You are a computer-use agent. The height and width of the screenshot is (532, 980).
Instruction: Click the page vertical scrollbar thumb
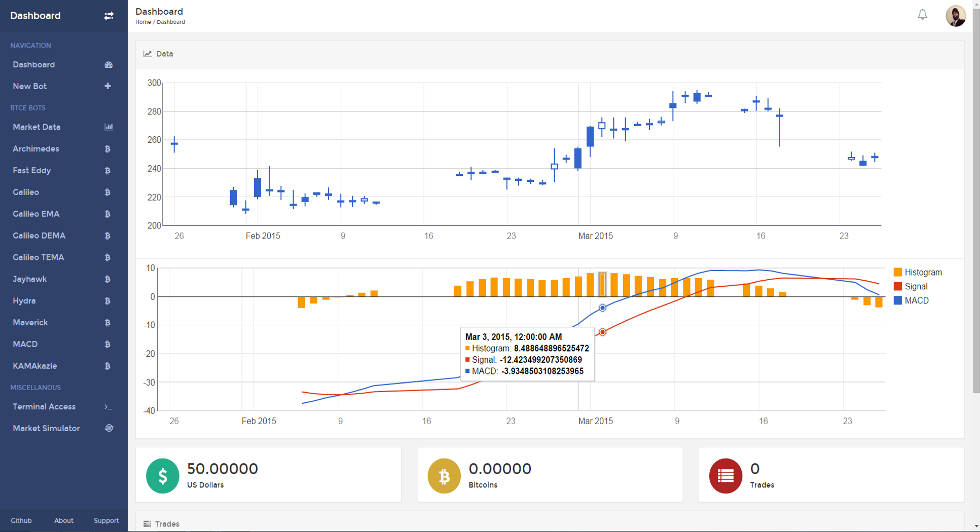pos(976,200)
